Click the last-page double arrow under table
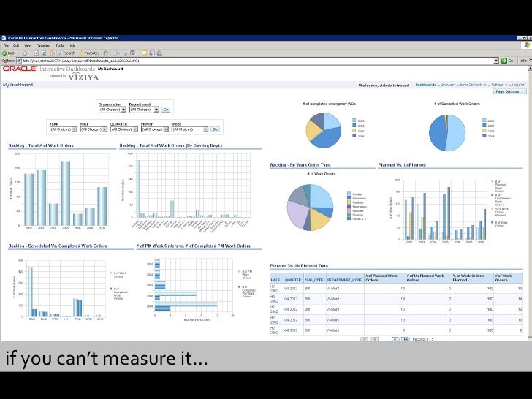The image size is (532, 399). point(405,339)
